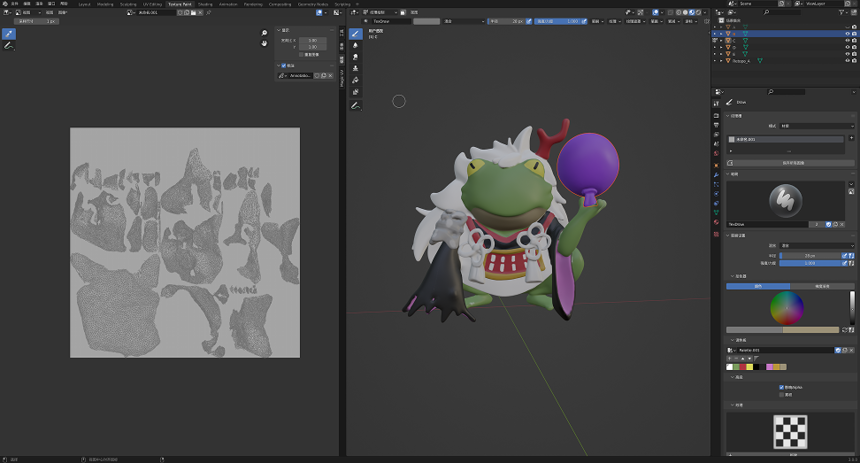Toggle viewport visibility of object B
This screenshot has height=463, width=860.
point(847,33)
